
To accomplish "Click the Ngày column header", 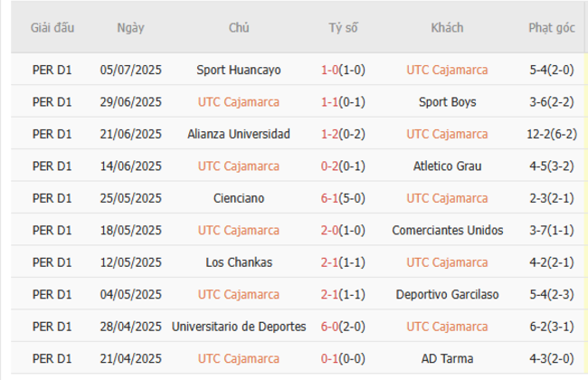I will pos(130,27).
